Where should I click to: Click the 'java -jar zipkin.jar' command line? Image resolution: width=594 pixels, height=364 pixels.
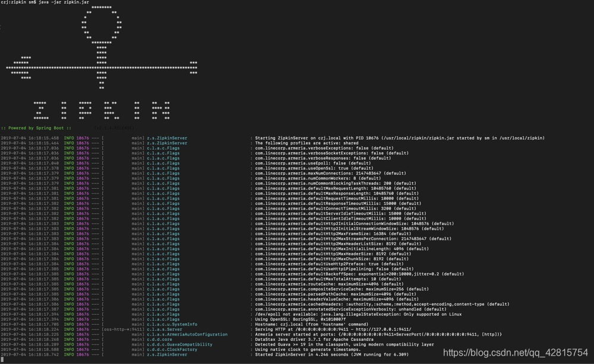click(x=64, y=2)
